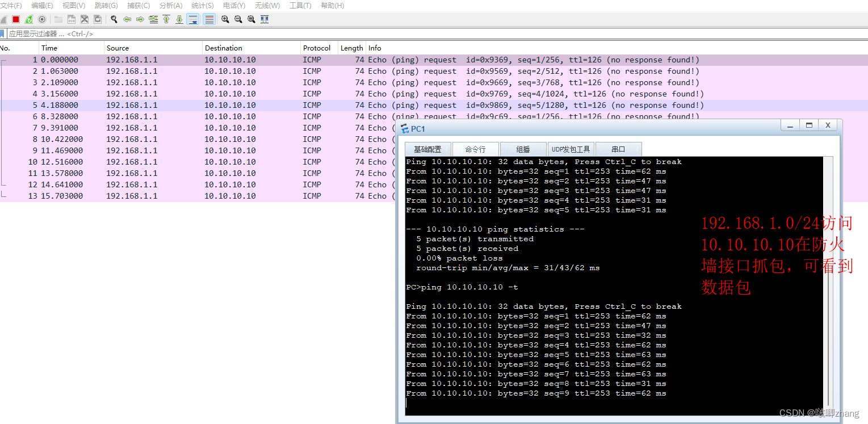Click the display filter bookmark icon

(2, 34)
